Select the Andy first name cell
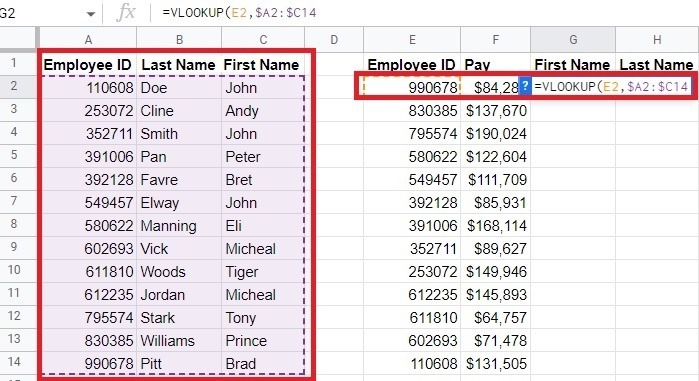 click(263, 111)
